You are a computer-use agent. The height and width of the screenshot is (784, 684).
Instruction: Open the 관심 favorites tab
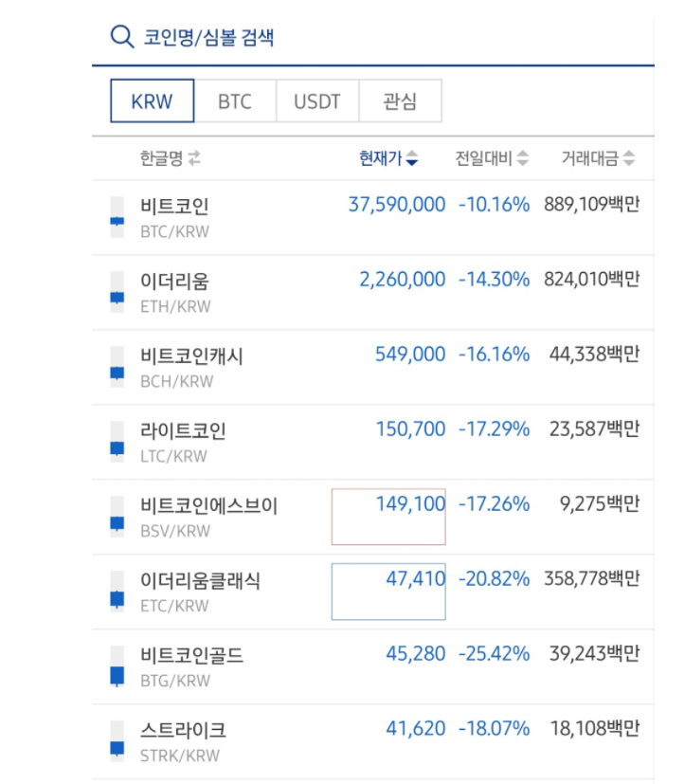pyautogui.click(x=400, y=100)
